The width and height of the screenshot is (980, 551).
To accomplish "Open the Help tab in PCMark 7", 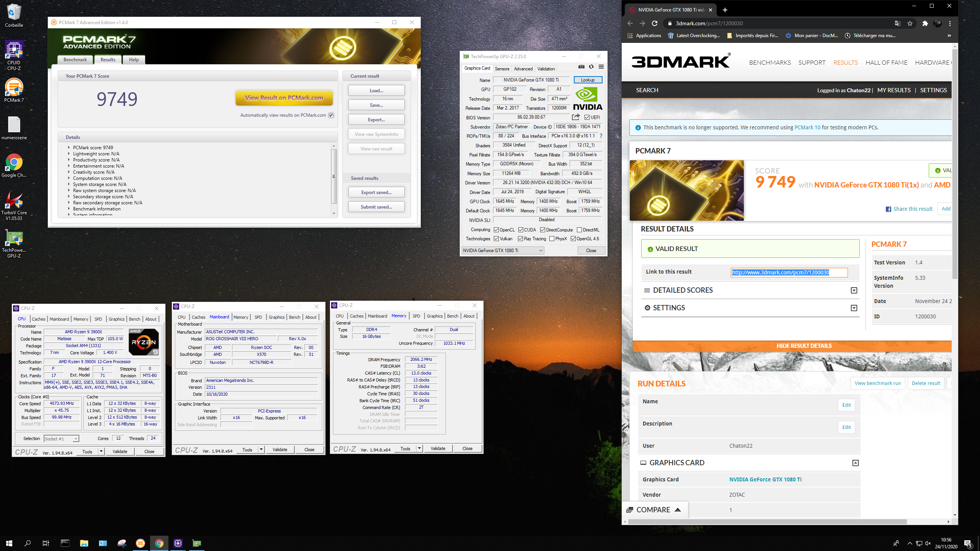I will (134, 60).
